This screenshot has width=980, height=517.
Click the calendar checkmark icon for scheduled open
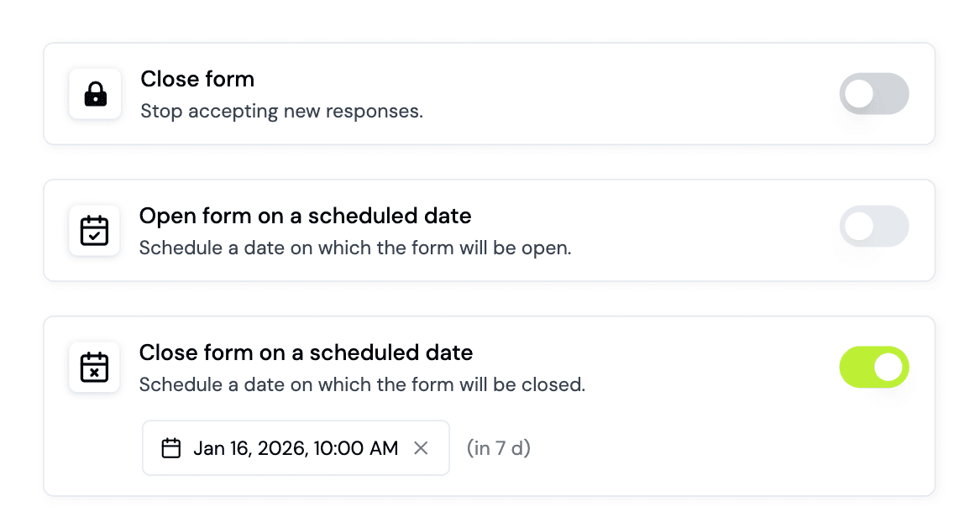(94, 230)
